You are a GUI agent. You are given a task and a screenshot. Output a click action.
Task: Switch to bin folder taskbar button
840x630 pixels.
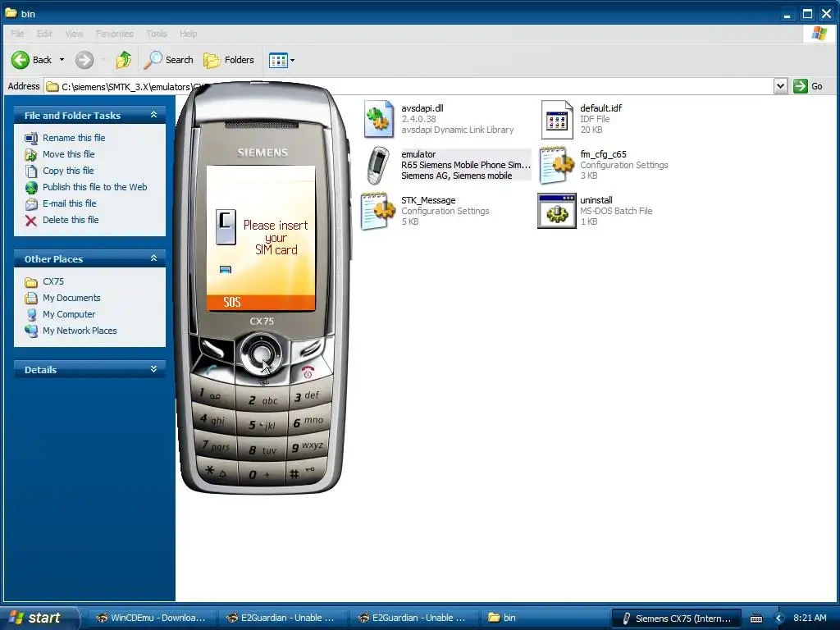click(x=543, y=618)
